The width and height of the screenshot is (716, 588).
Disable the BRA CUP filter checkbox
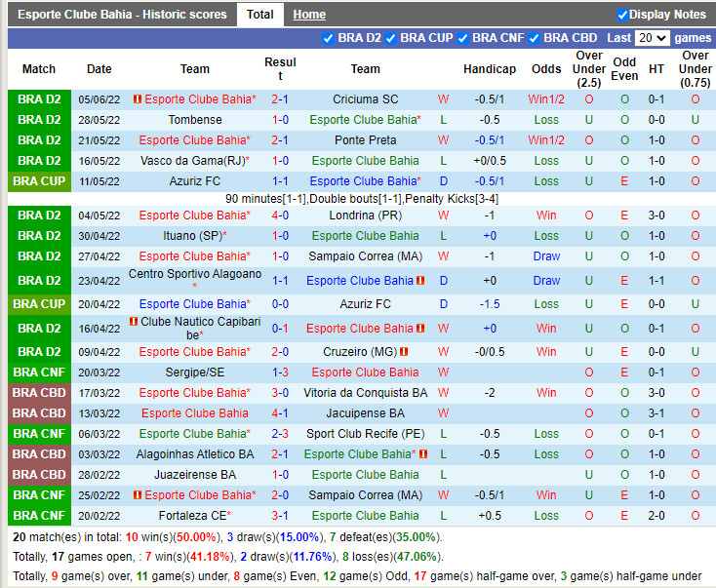point(390,38)
